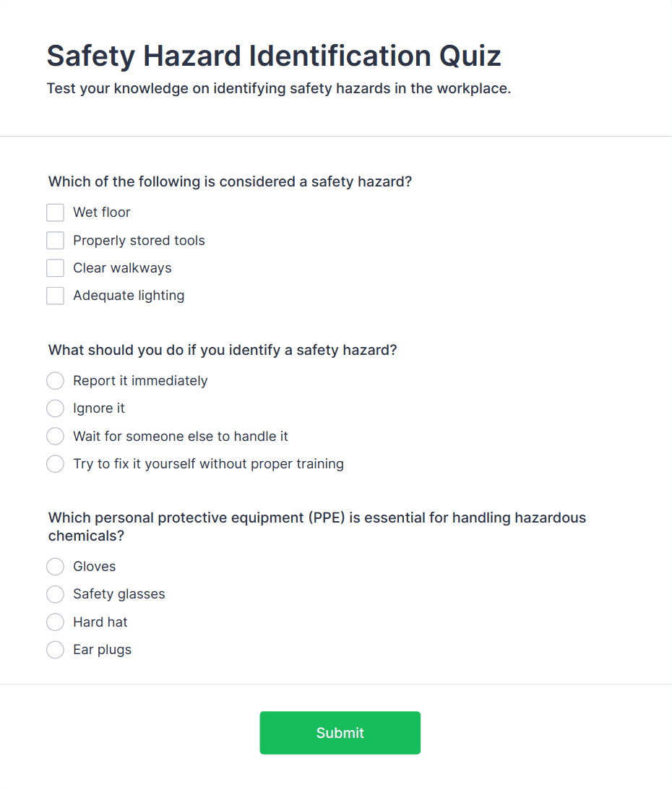The image size is (672, 790).
Task: Select the Safety glasses radio button
Action: 55,594
